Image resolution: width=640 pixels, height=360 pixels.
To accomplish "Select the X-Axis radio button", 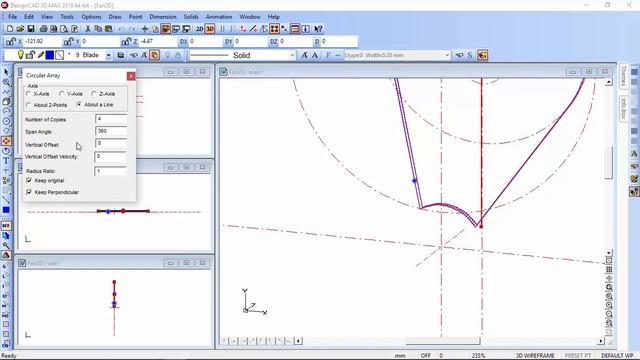I will pyautogui.click(x=29, y=94).
